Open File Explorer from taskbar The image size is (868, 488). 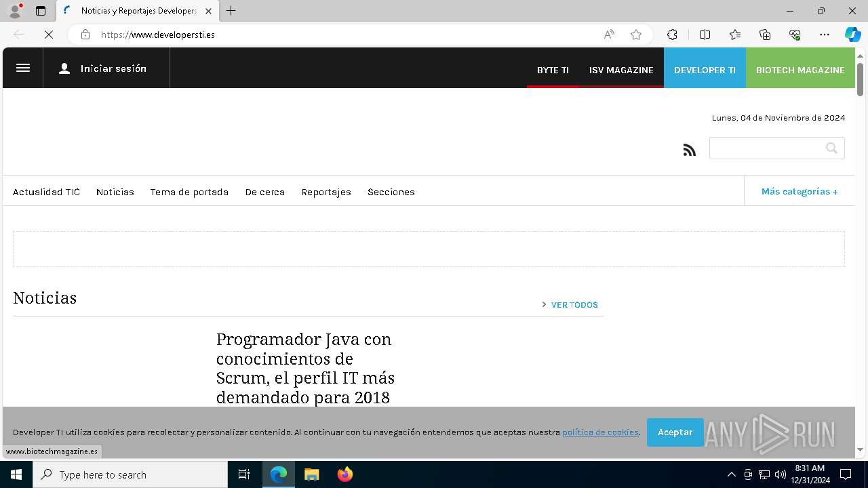[312, 474]
